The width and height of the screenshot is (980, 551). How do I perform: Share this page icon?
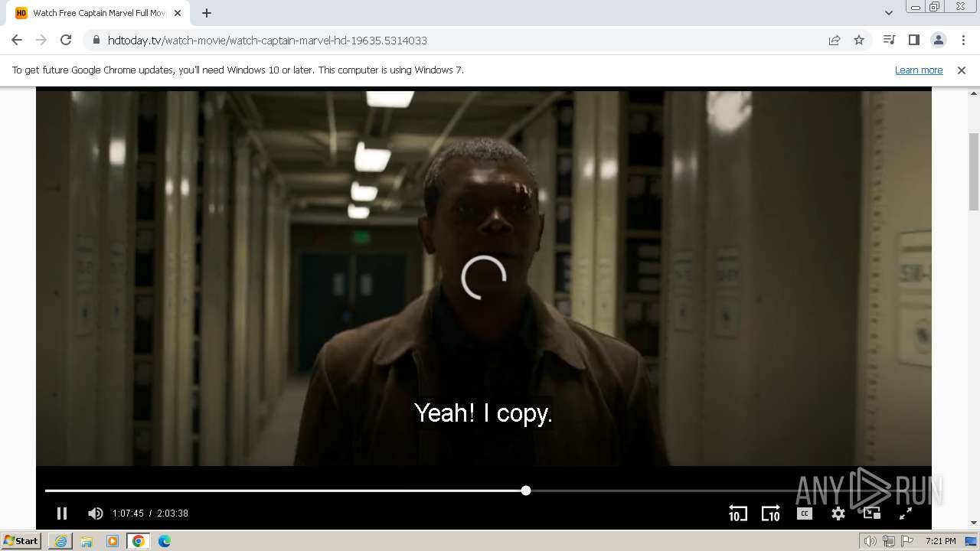click(x=835, y=40)
